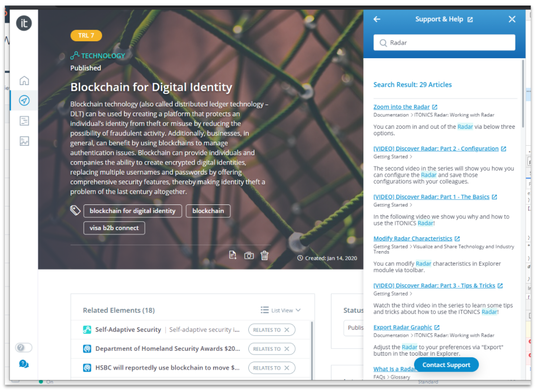This screenshot has height=392, width=539.
Task: Click the TECHNOLOGY type label
Action: pos(103,56)
